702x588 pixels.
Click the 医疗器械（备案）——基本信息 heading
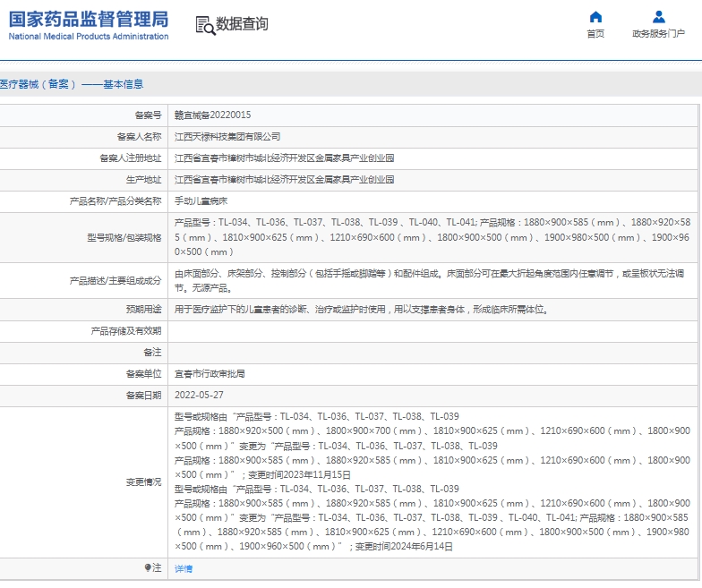click(72, 84)
